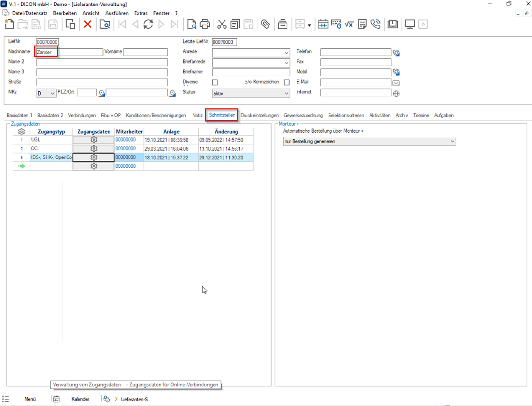532x406 pixels.
Task: Switch to the Druckeinstellungen tab
Action: click(259, 116)
